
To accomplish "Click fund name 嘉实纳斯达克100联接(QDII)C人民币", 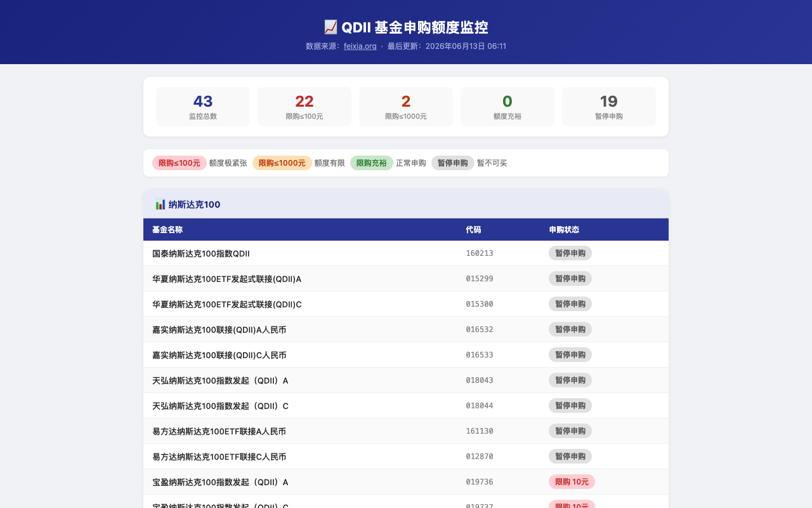I will 219,355.
